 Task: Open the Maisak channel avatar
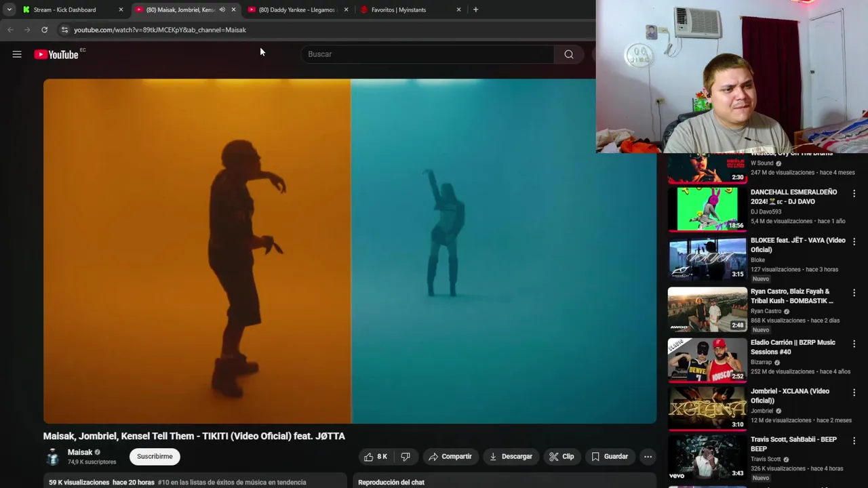tap(52, 457)
